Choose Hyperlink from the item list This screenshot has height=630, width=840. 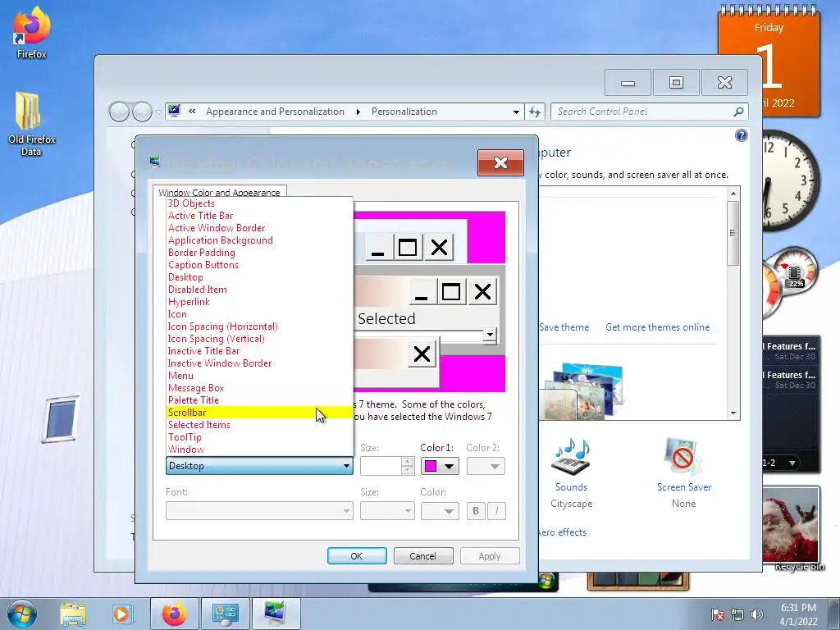260,302
